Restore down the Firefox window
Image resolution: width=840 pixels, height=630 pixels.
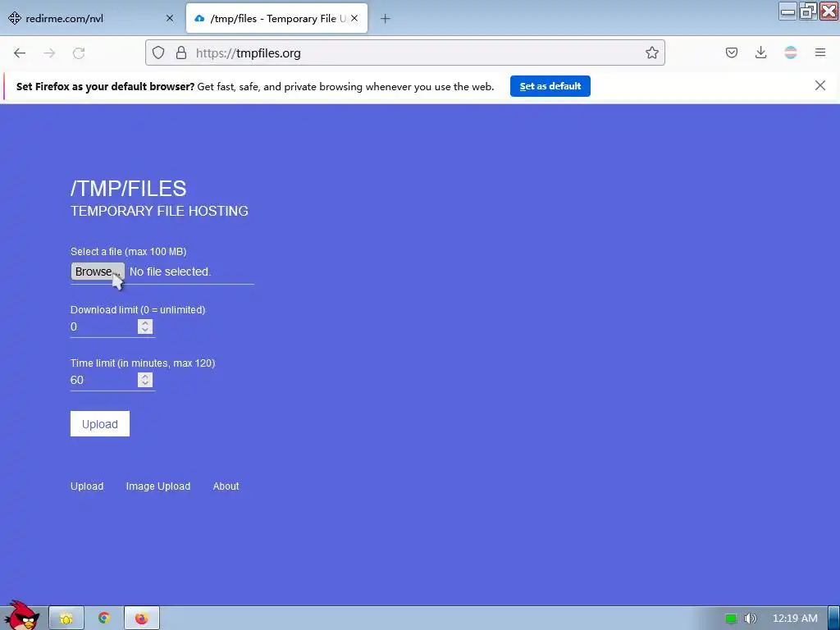(x=808, y=11)
